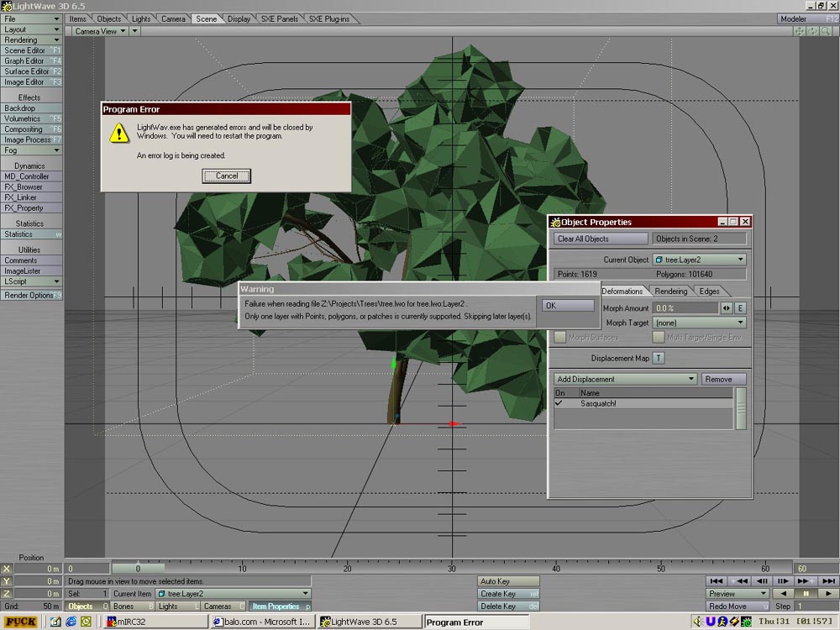Switch to the SXE Plug-ins tab
The image size is (840, 630).
329,18
